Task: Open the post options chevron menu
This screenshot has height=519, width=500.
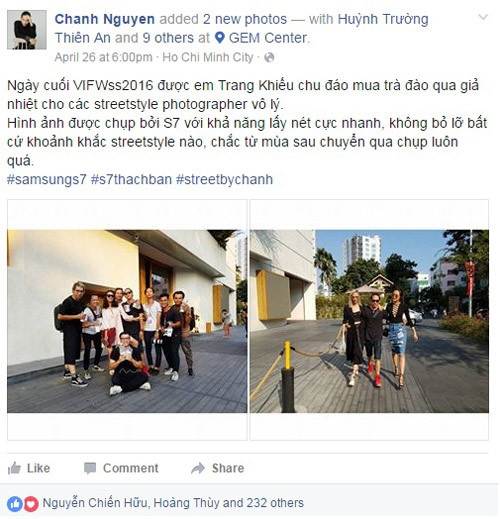Action: coord(483,17)
